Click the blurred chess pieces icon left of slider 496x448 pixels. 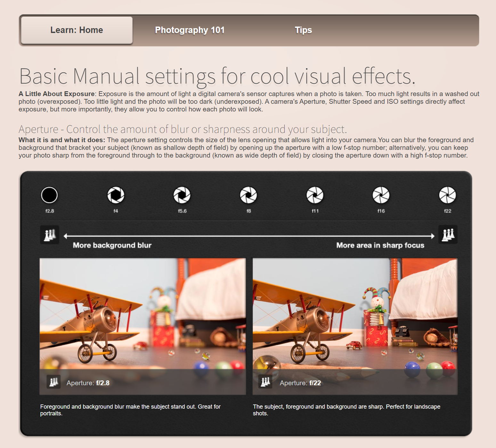point(50,235)
